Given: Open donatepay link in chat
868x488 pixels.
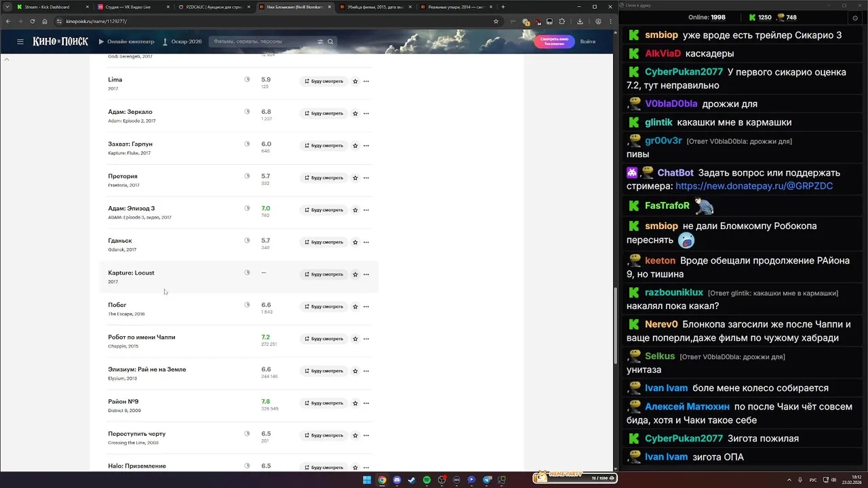Looking at the screenshot, I should (754, 186).
